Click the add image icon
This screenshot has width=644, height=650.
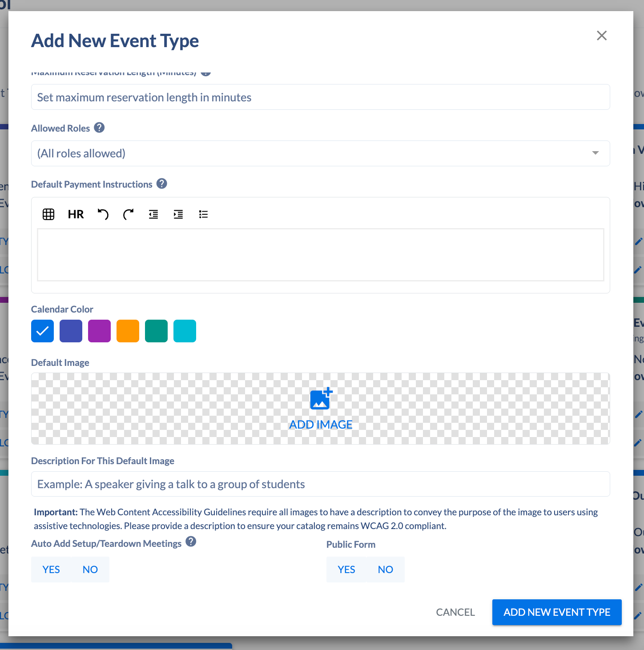(321, 398)
